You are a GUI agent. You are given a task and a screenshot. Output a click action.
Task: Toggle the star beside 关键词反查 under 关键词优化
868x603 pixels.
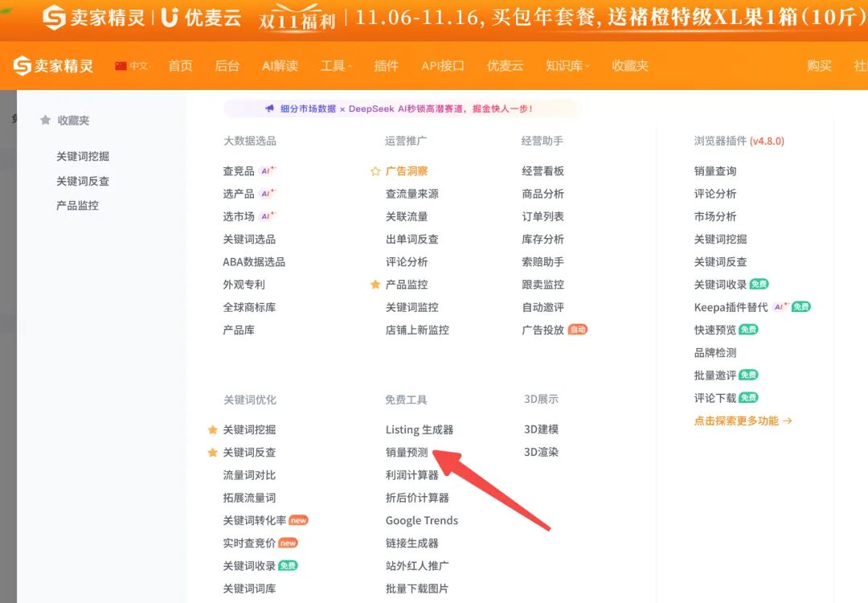click(x=212, y=453)
